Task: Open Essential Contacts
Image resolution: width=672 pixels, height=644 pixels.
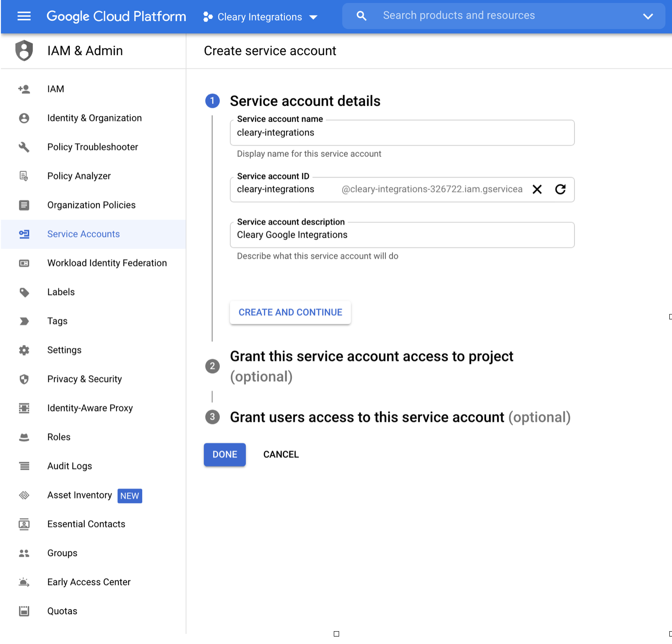Action: coord(93,524)
